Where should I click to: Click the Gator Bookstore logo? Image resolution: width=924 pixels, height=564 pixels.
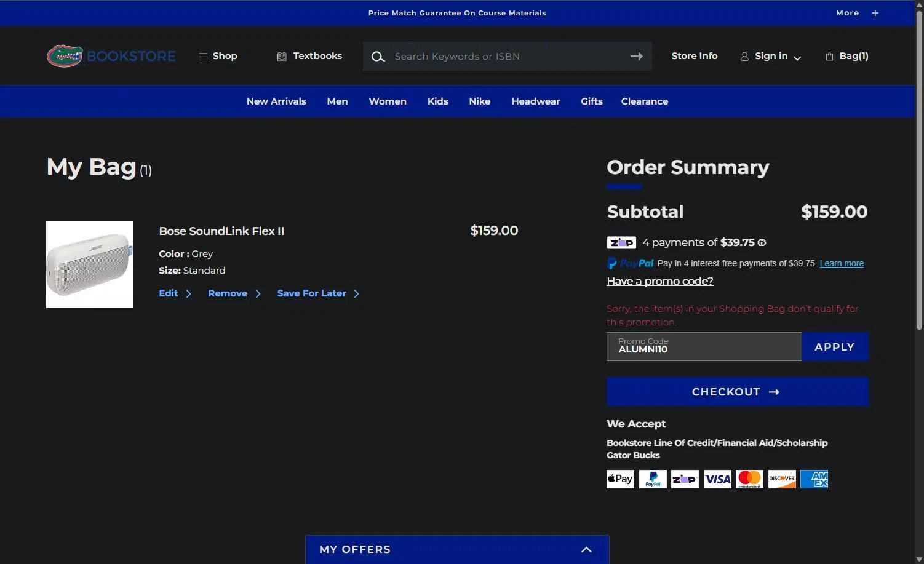(x=111, y=56)
